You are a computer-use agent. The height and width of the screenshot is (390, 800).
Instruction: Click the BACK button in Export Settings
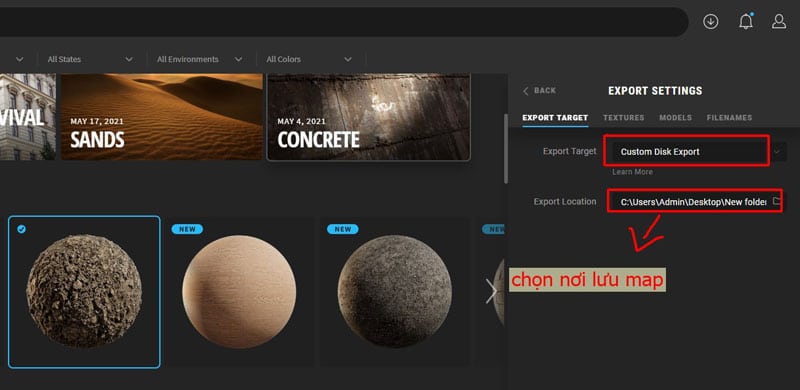[539, 91]
